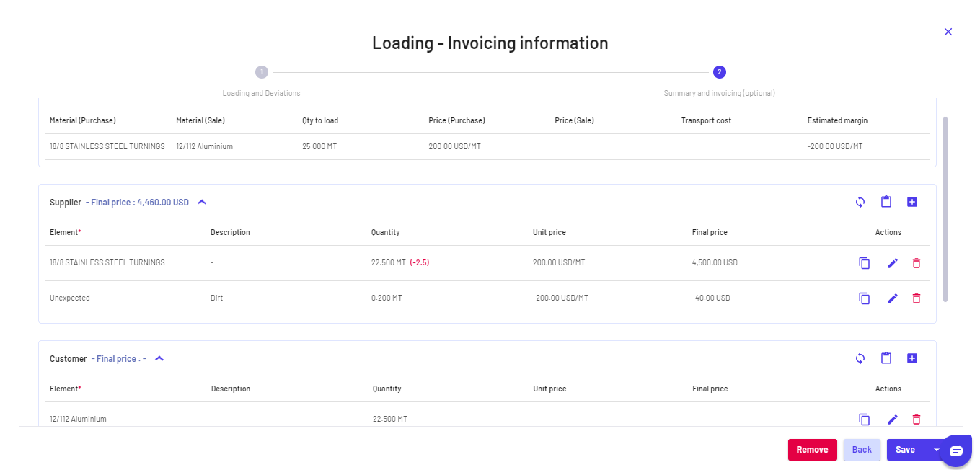This screenshot has width=980, height=475.
Task: Collapse the Supplier section chevron
Action: 202,203
